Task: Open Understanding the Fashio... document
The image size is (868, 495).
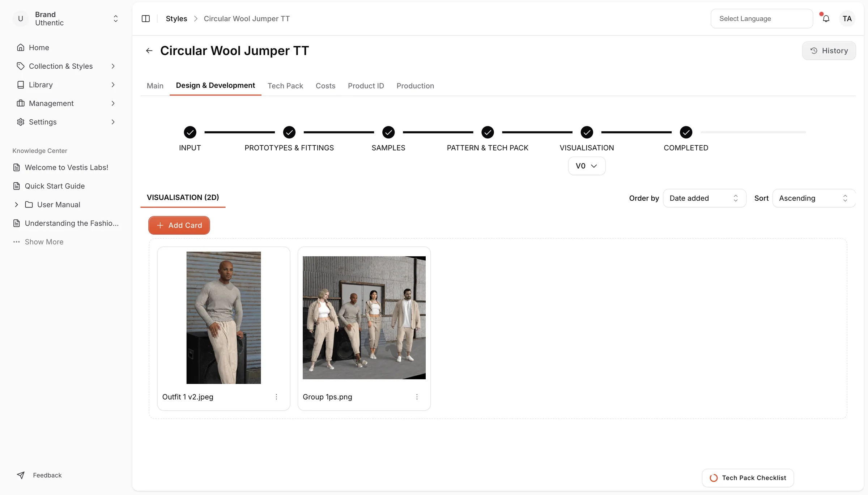Action: [x=67, y=223]
